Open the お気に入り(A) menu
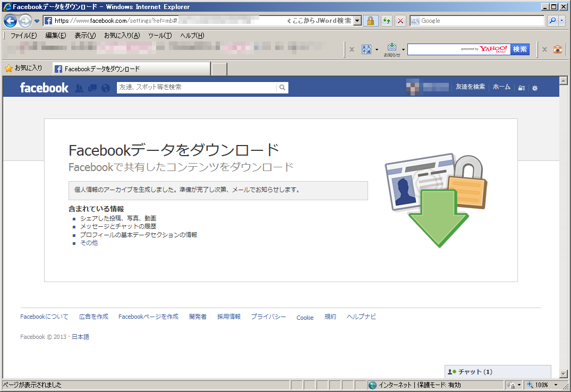The image size is (571, 392). pos(122,36)
